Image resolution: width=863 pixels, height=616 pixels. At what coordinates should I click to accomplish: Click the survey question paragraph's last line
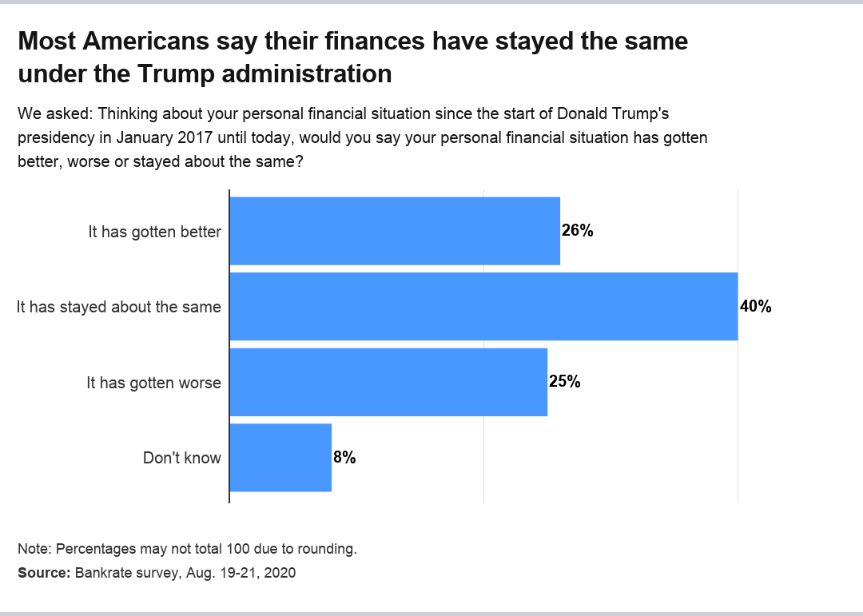point(161,161)
